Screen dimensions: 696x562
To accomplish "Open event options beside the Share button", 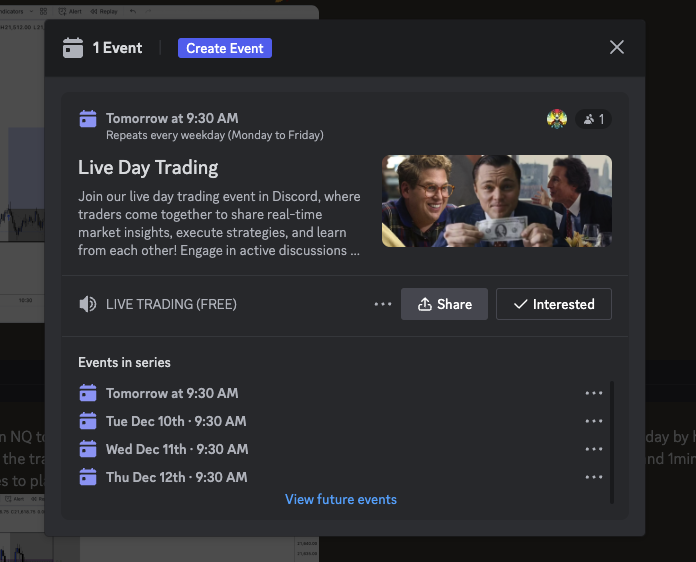I will tap(383, 304).
